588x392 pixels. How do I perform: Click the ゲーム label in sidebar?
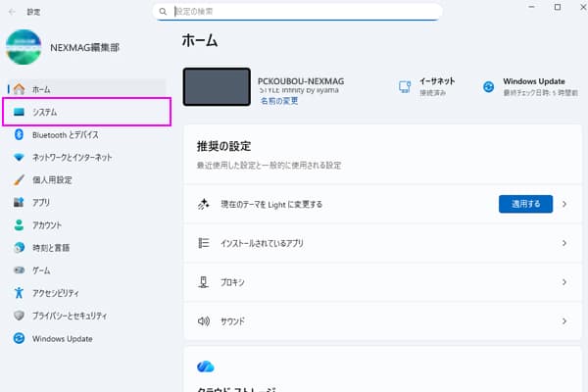point(41,270)
